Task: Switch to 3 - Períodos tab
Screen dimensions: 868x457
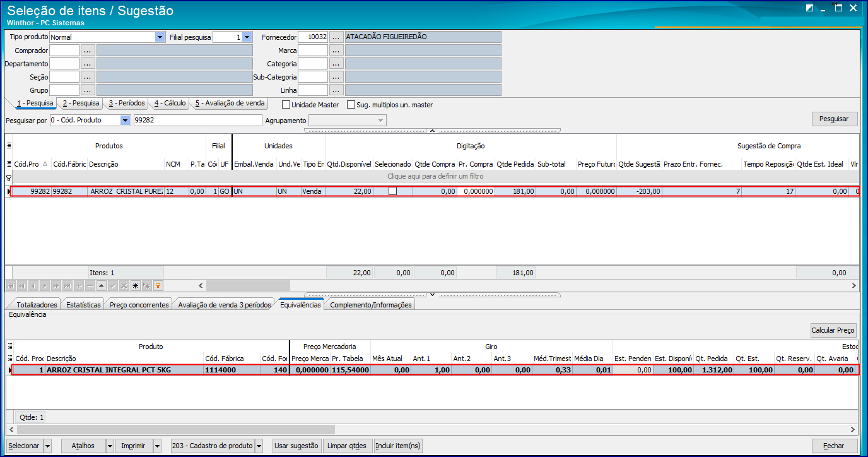Action: [x=126, y=103]
